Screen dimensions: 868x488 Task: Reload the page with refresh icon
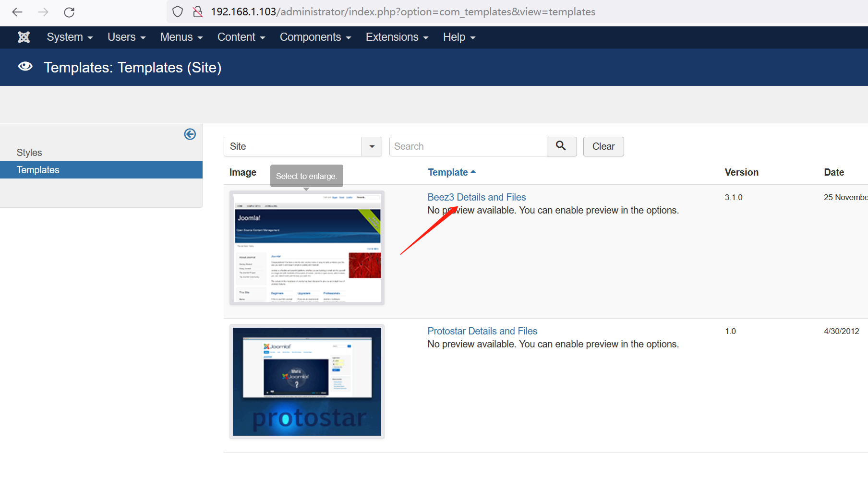pyautogui.click(x=69, y=12)
